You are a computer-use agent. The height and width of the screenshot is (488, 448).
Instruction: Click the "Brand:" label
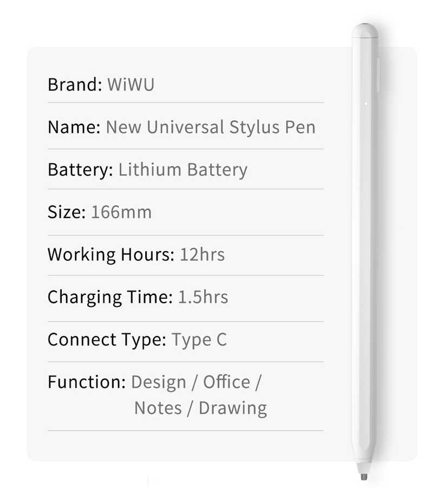click(x=75, y=85)
